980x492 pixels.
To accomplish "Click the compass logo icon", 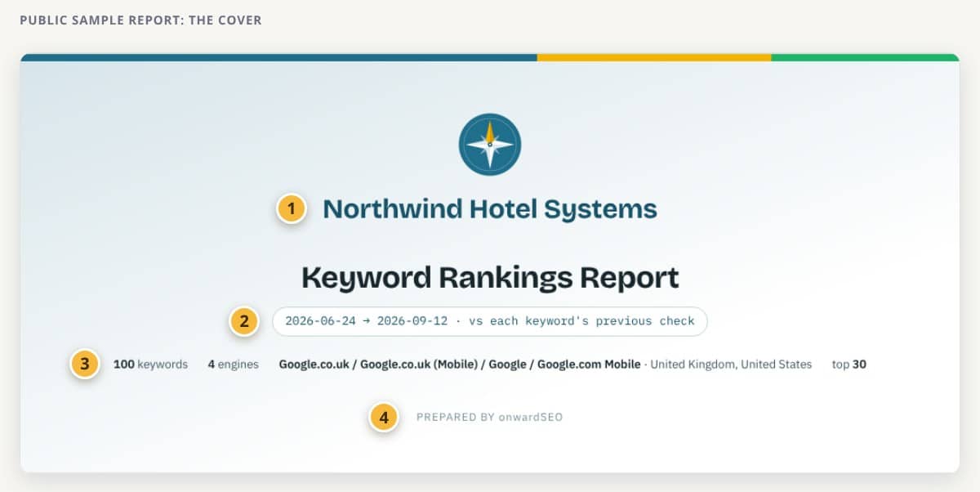I will pos(490,145).
